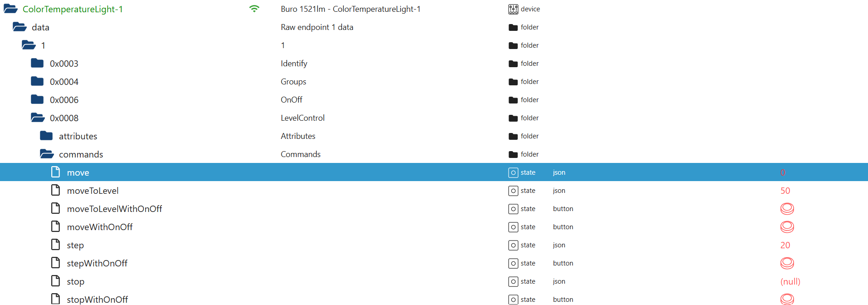Expand the 0x0004 Groups folder

pos(37,82)
